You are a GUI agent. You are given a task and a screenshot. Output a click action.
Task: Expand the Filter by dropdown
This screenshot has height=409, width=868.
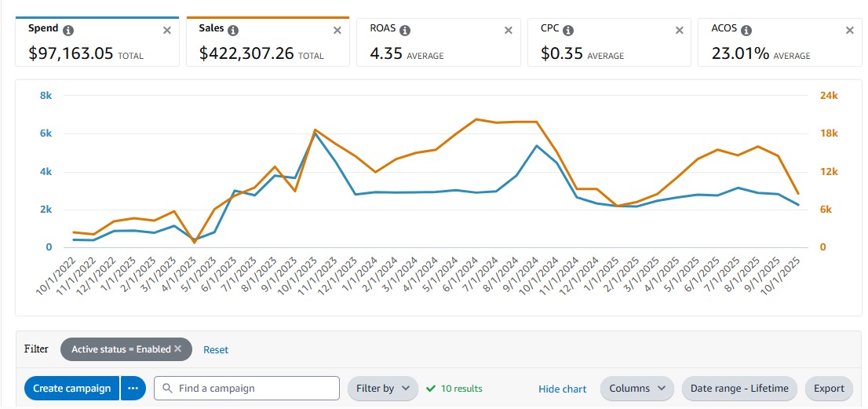382,388
